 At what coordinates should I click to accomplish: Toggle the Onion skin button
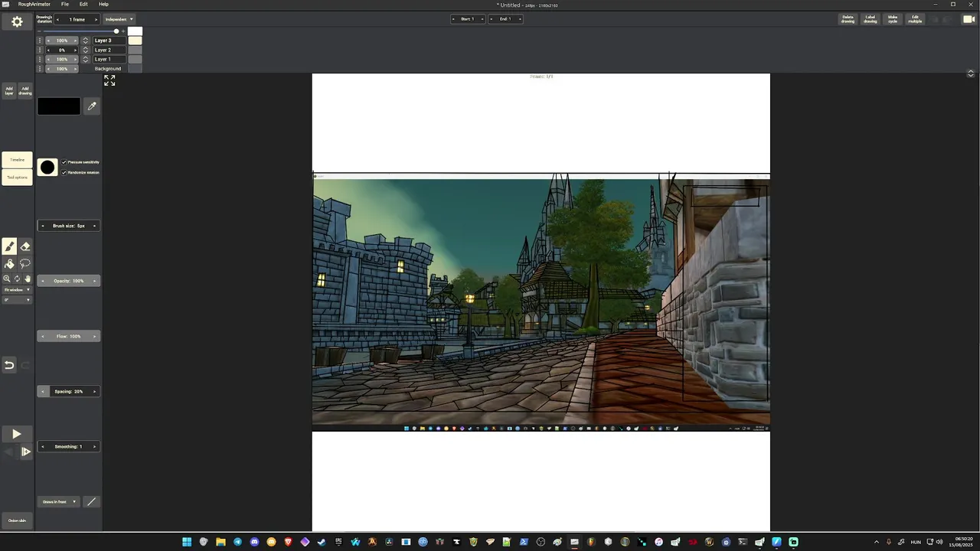tap(17, 520)
